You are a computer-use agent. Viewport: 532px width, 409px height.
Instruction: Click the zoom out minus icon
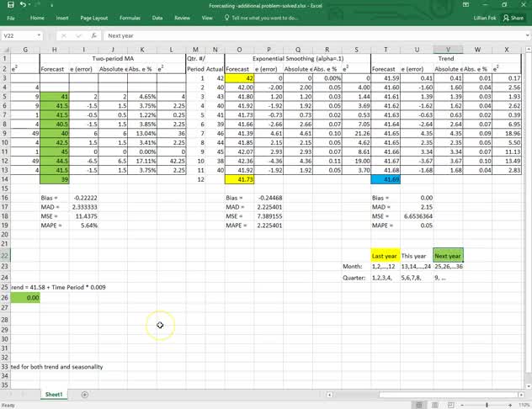coord(462,404)
